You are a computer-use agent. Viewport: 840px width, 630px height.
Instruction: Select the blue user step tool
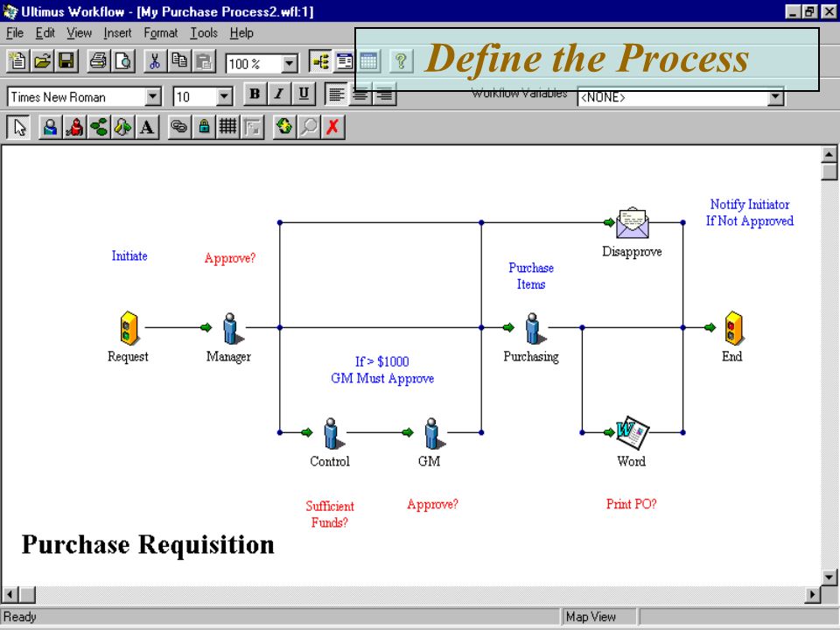pyautogui.click(x=51, y=128)
